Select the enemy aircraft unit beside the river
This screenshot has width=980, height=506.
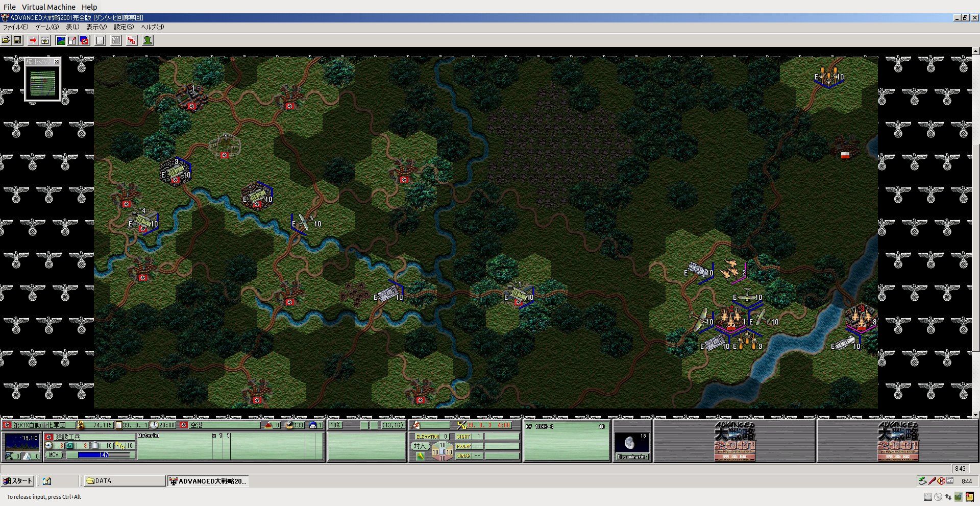pyautogui.click(x=305, y=223)
